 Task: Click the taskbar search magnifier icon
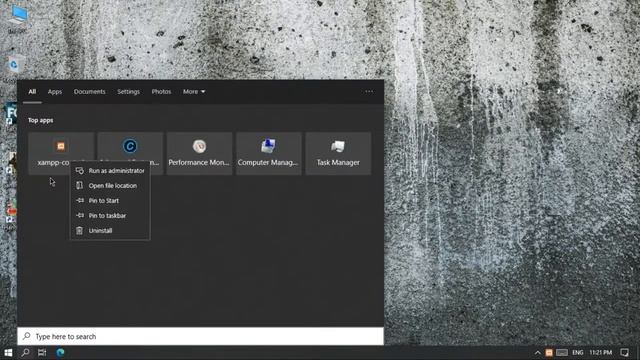pyautogui.click(x=25, y=353)
